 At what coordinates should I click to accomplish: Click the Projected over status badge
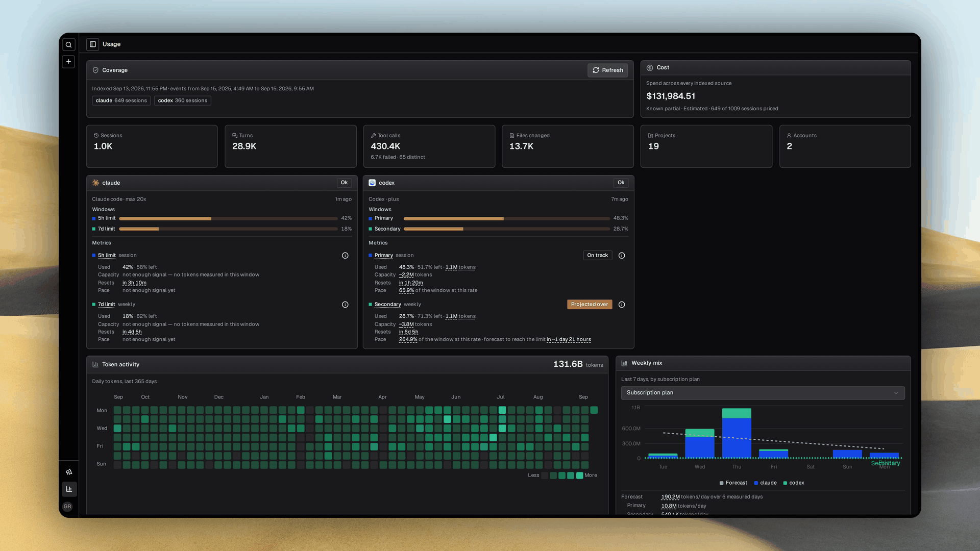(x=590, y=305)
